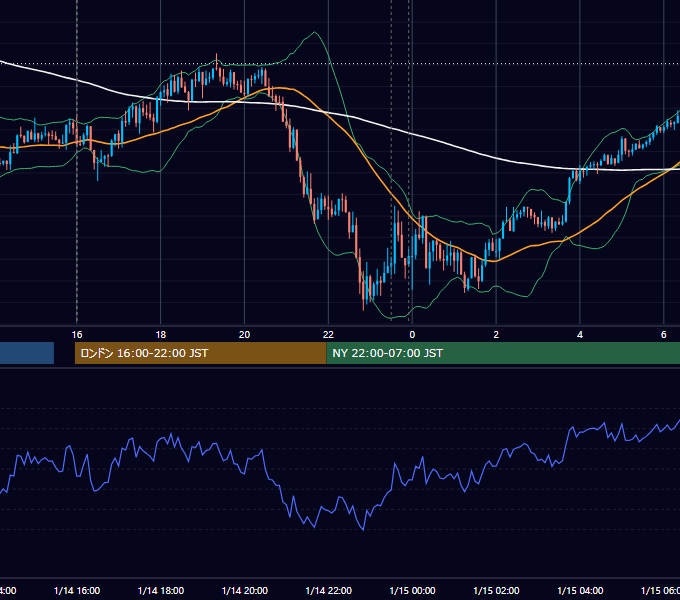Click hour label 4 on upper chart axis
Viewport: 680px width, 600px height.
coord(580,335)
